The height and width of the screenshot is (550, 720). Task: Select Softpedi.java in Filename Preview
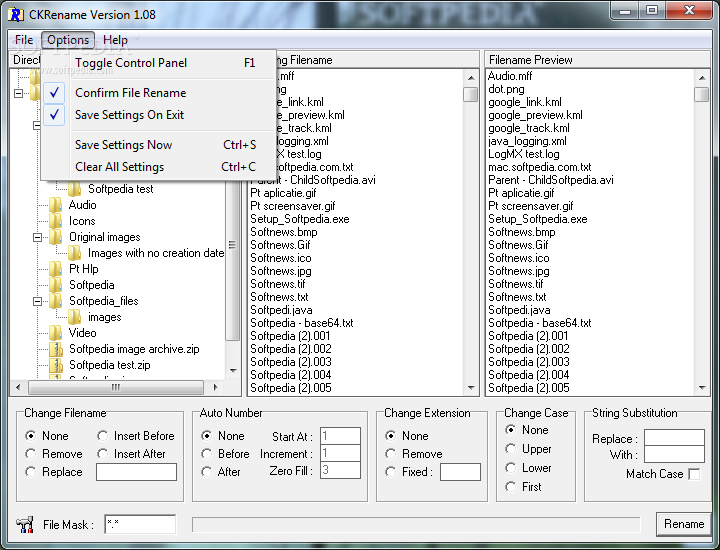519,310
